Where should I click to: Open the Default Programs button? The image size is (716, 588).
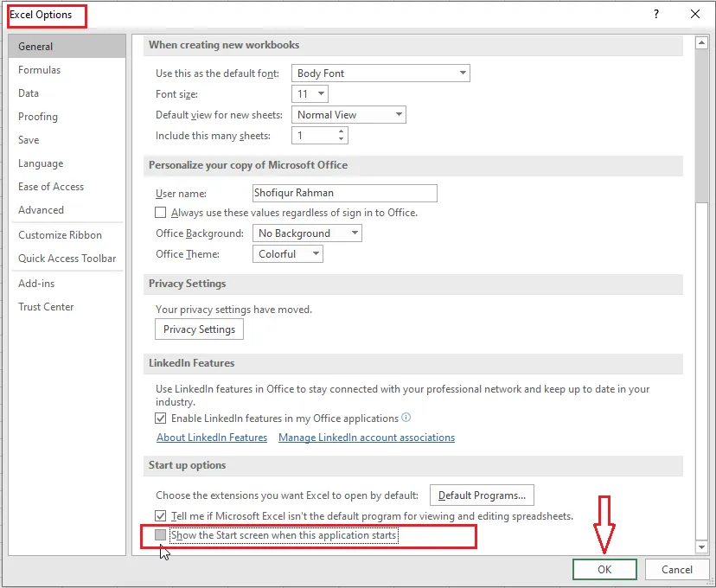point(482,495)
